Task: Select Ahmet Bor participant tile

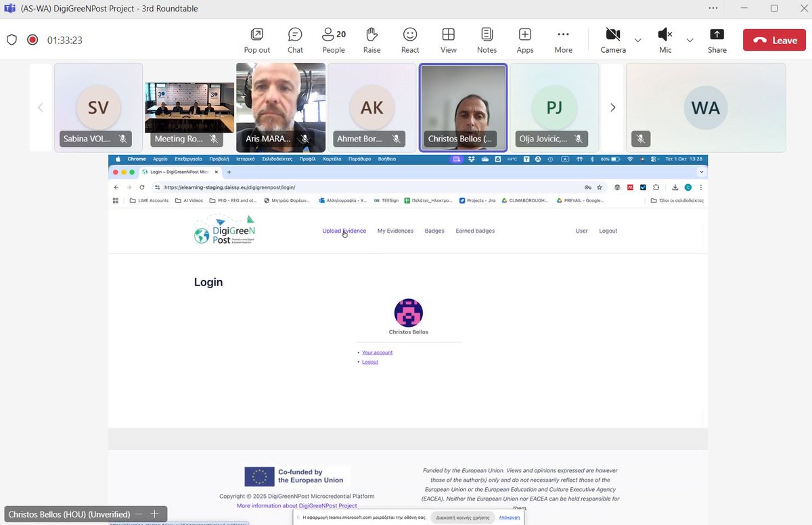Action: click(372, 108)
